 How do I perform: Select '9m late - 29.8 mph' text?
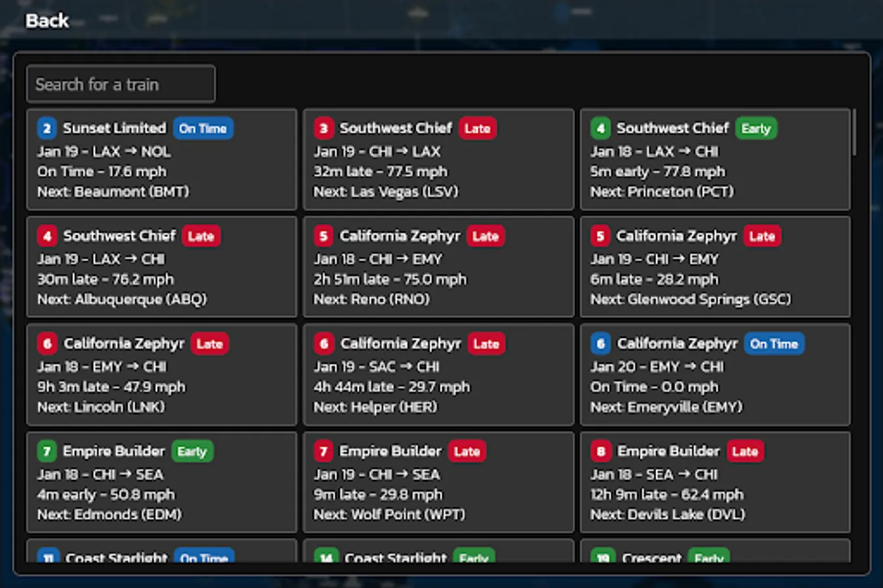pos(378,495)
